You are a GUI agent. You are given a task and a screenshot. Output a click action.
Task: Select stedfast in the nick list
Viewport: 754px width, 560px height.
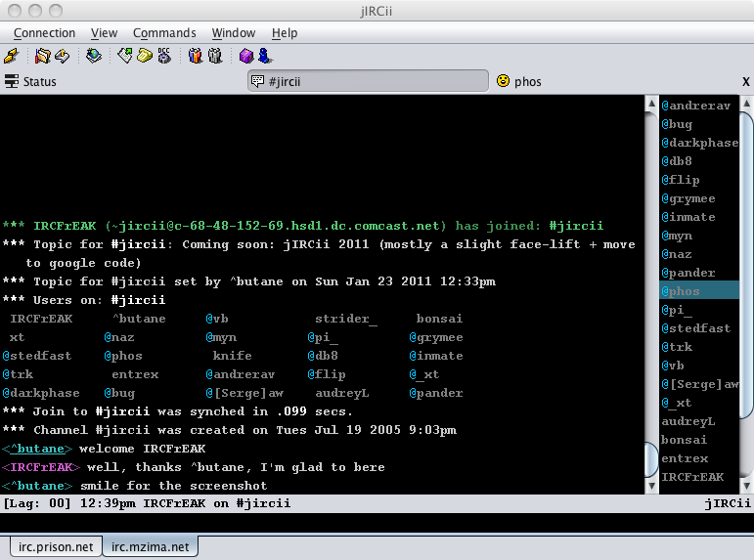(x=699, y=328)
